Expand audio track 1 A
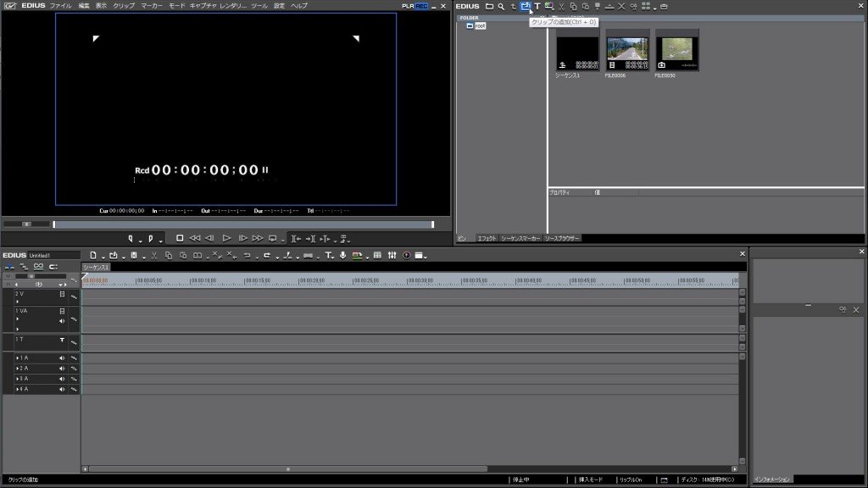Image resolution: width=868 pixels, height=488 pixels. (x=18, y=358)
